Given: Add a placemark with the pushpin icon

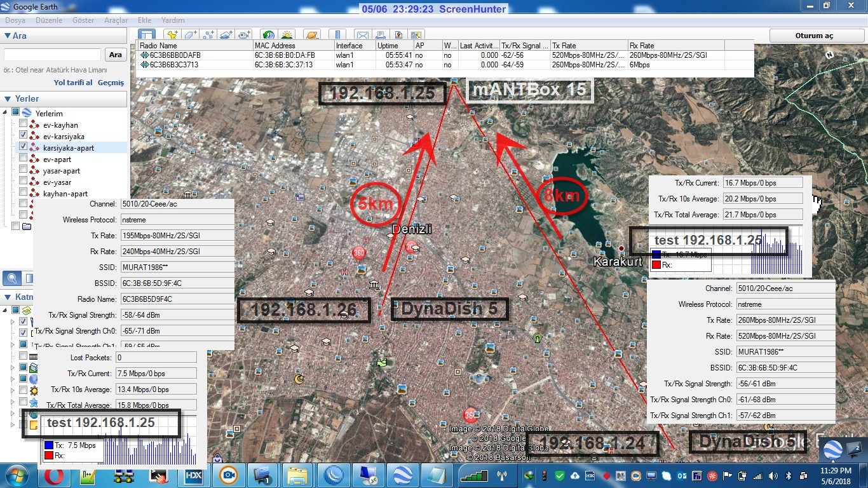Looking at the screenshot, I should tap(172, 34).
